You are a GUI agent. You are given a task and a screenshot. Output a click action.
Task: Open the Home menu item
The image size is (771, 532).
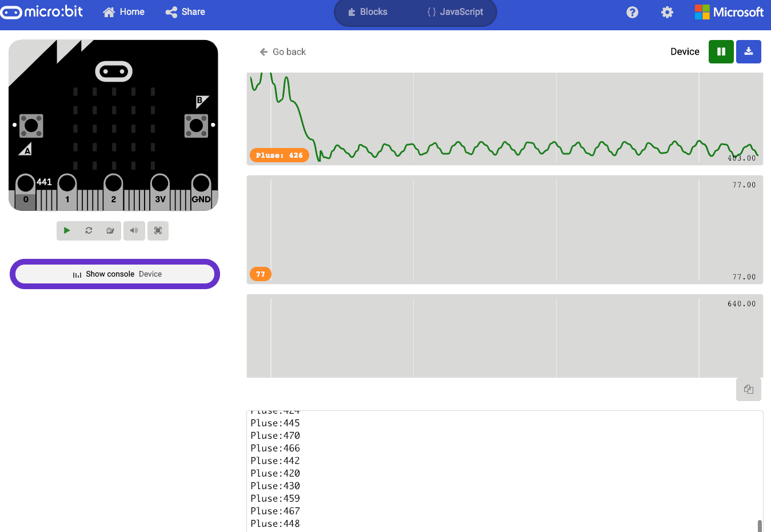(x=123, y=11)
